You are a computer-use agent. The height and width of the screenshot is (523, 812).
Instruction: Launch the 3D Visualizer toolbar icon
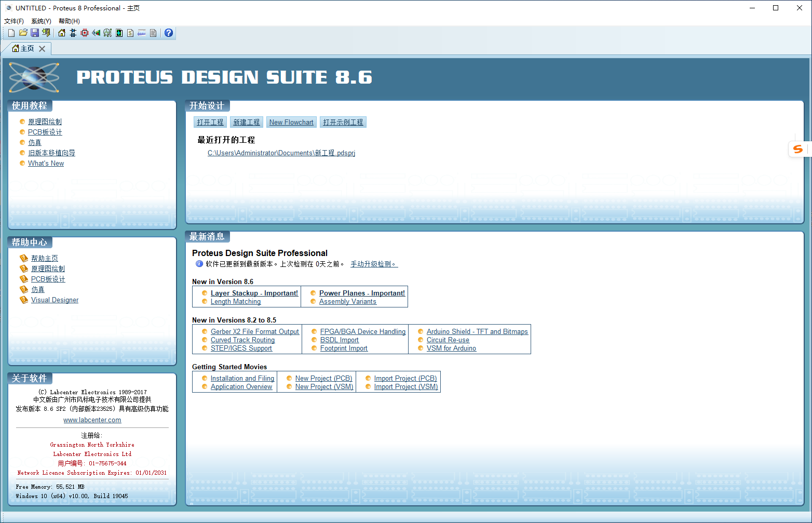click(x=96, y=33)
